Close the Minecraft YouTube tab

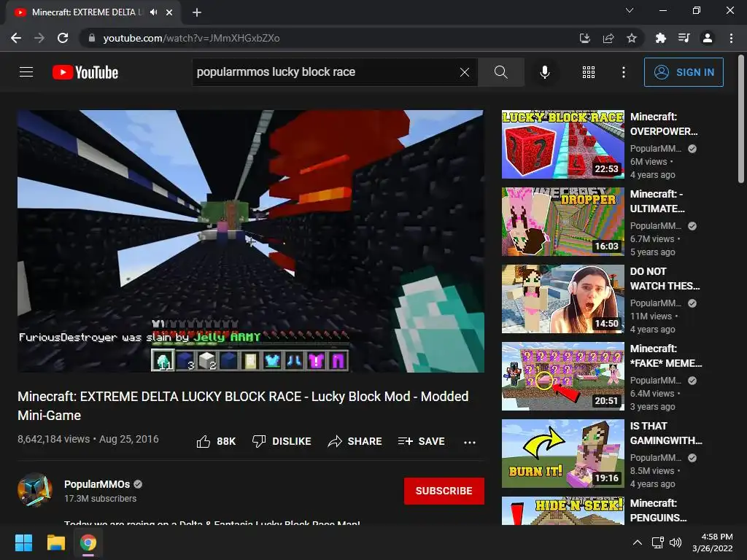[x=169, y=12]
